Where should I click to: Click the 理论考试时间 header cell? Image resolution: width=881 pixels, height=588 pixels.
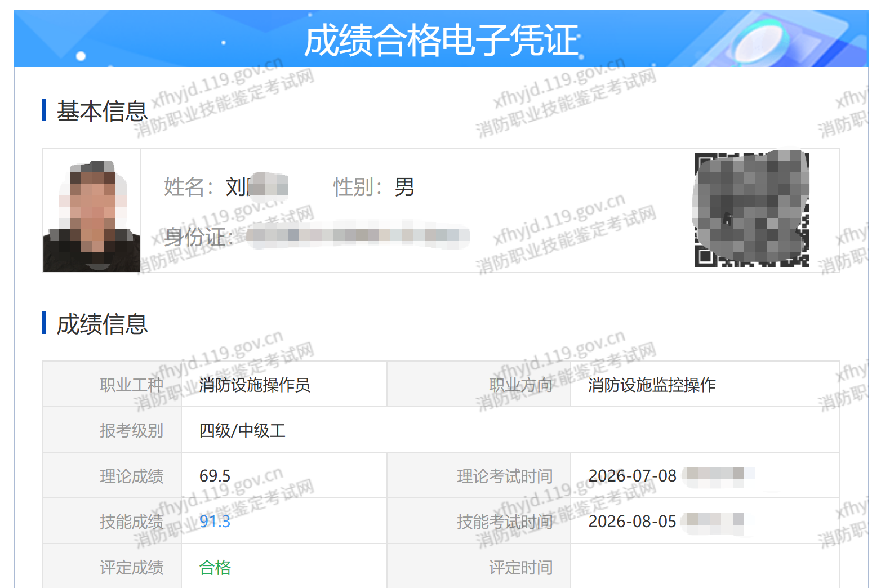pyautogui.click(x=479, y=475)
